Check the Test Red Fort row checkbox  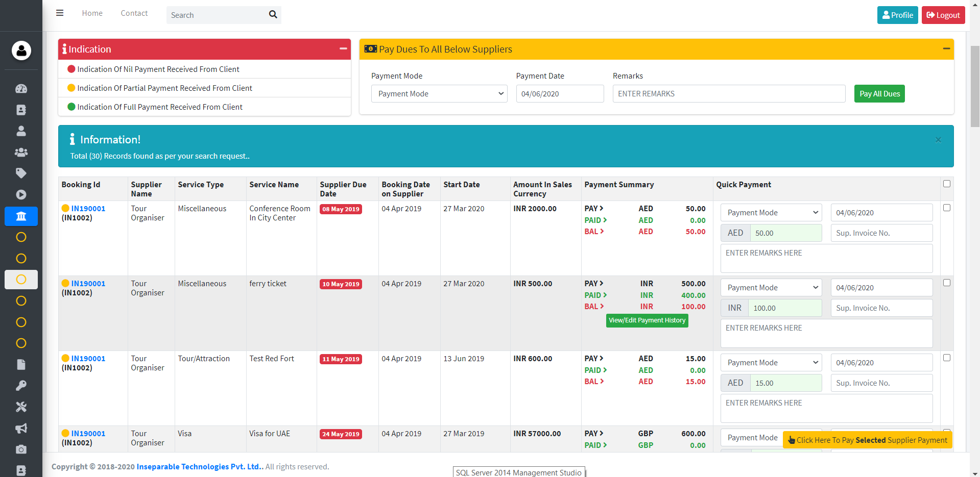pos(947,358)
